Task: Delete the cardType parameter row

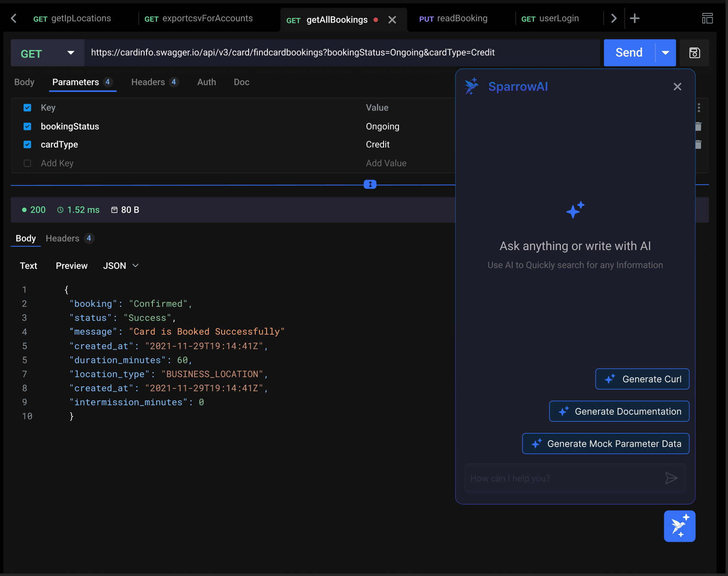Action: tap(698, 144)
